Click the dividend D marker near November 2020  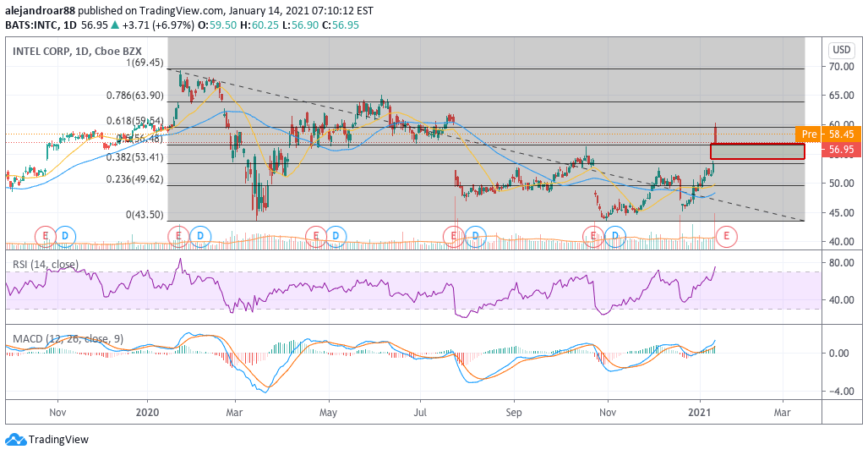(x=615, y=237)
